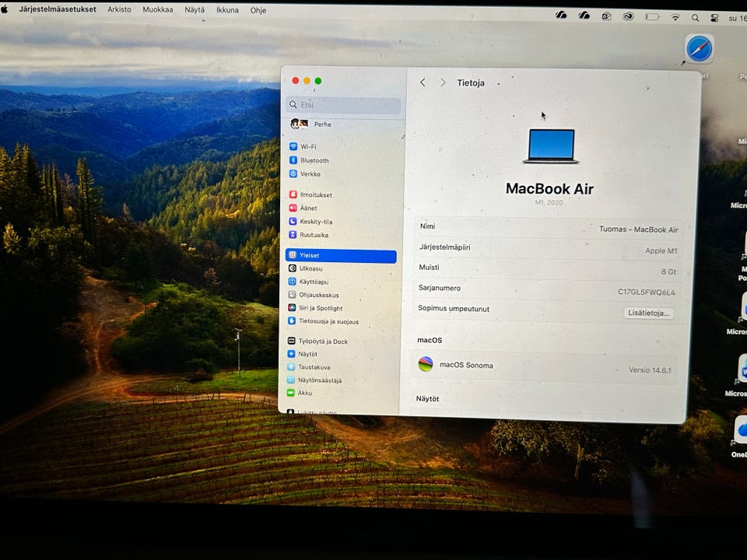Click the M1, 2020 model text
Viewport: 747px width, 560px height.
[549, 202]
